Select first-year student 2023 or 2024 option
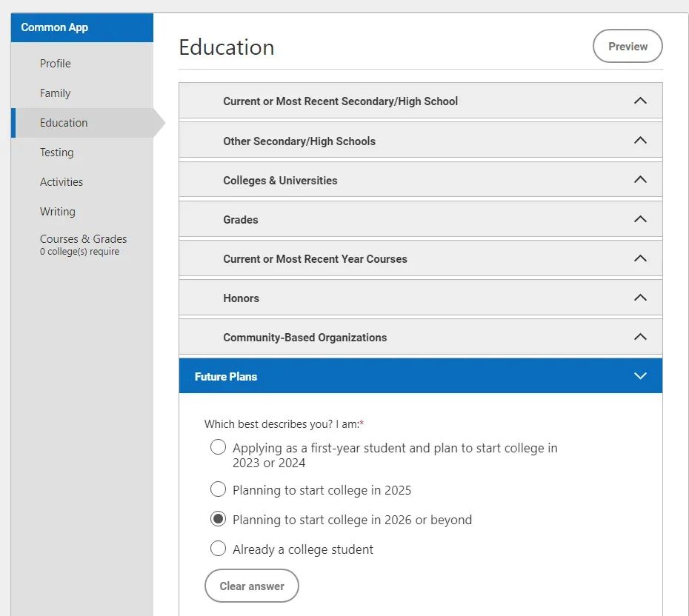The height and width of the screenshot is (616, 689). click(218, 447)
